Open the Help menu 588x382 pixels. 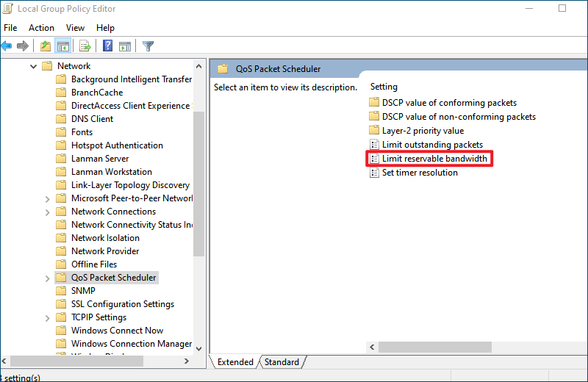click(105, 28)
